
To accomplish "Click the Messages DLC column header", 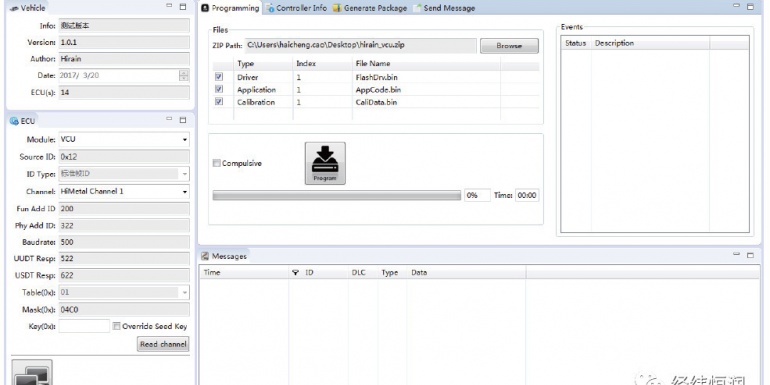I will (363, 273).
